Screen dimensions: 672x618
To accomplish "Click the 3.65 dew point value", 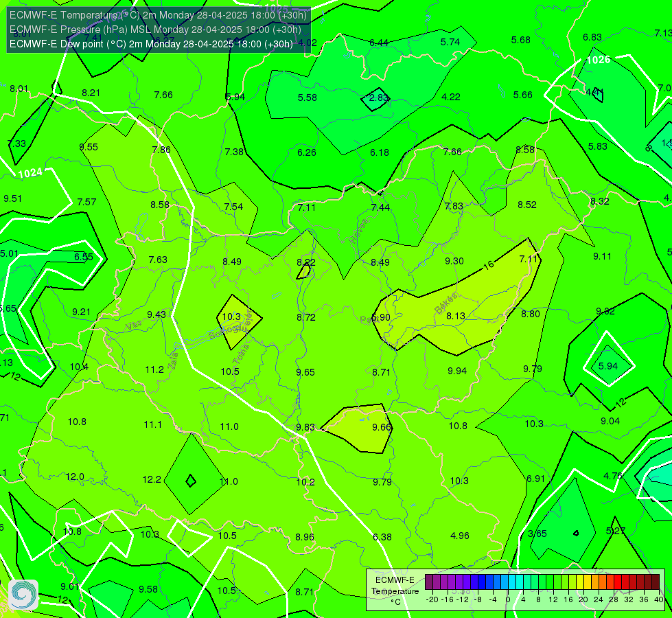I will coord(537,534).
